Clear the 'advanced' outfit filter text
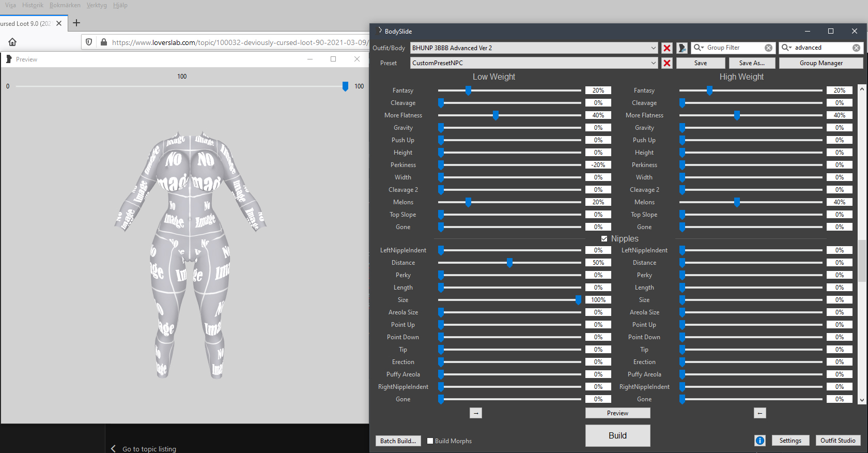868x453 pixels. [x=856, y=48]
